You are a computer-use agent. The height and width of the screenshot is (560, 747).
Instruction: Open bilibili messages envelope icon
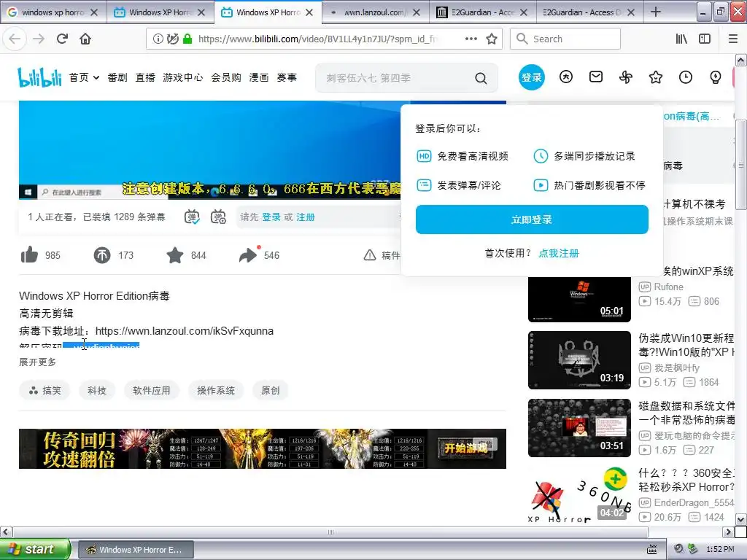pyautogui.click(x=595, y=77)
